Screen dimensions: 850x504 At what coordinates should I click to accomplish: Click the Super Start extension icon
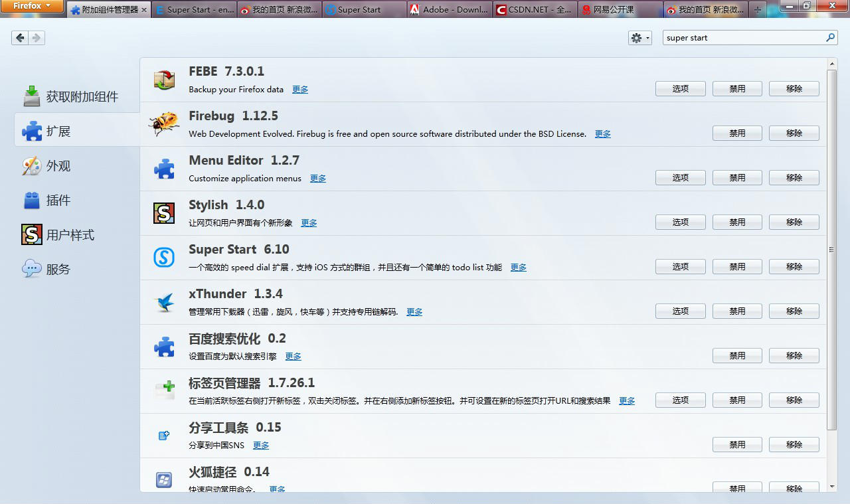tap(164, 257)
